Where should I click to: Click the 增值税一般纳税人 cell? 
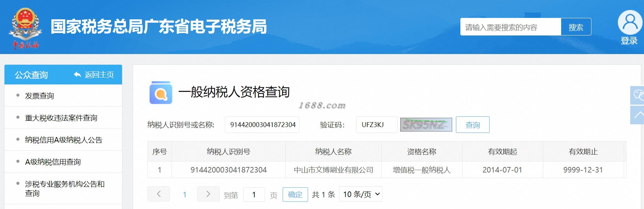click(422, 170)
